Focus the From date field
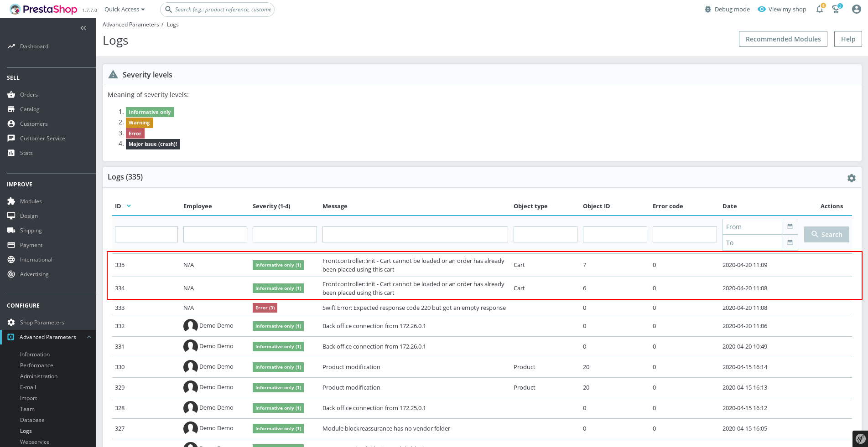The height and width of the screenshot is (447, 868). (x=752, y=227)
